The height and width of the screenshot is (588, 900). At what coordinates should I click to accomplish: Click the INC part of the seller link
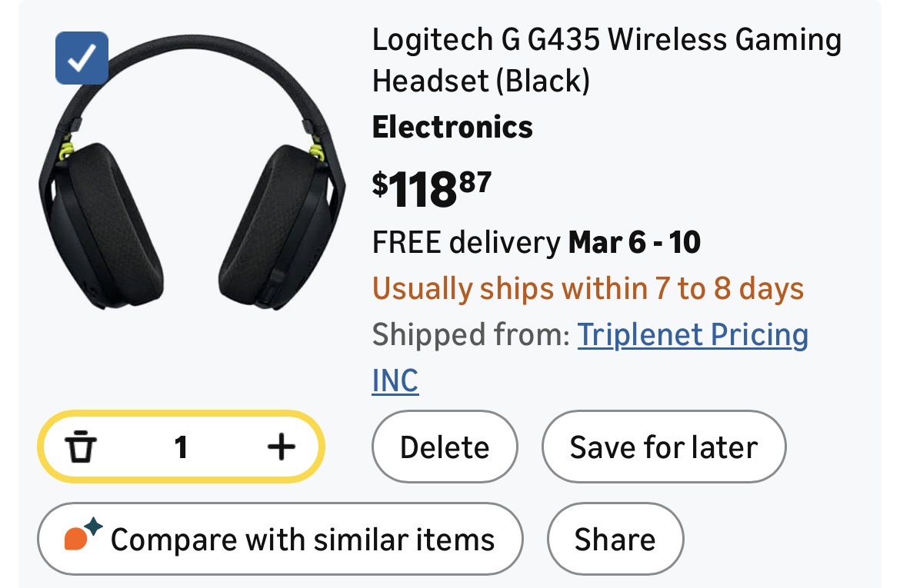coord(395,380)
